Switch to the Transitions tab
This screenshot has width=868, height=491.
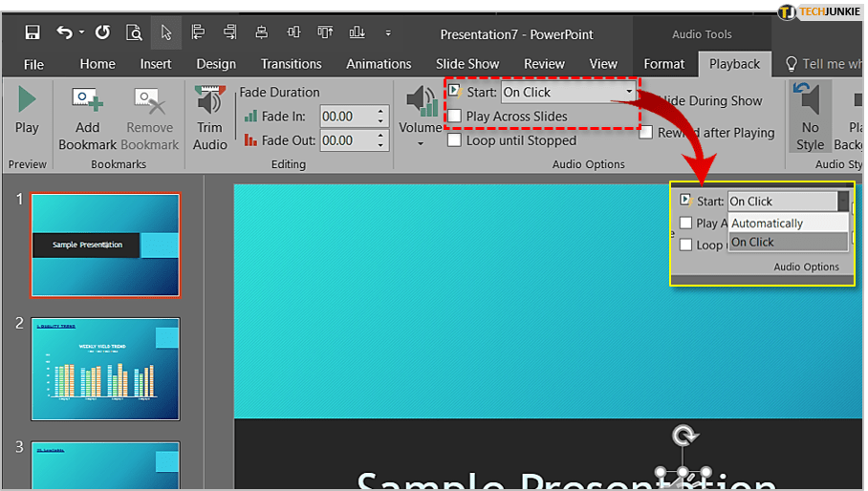pyautogui.click(x=291, y=64)
